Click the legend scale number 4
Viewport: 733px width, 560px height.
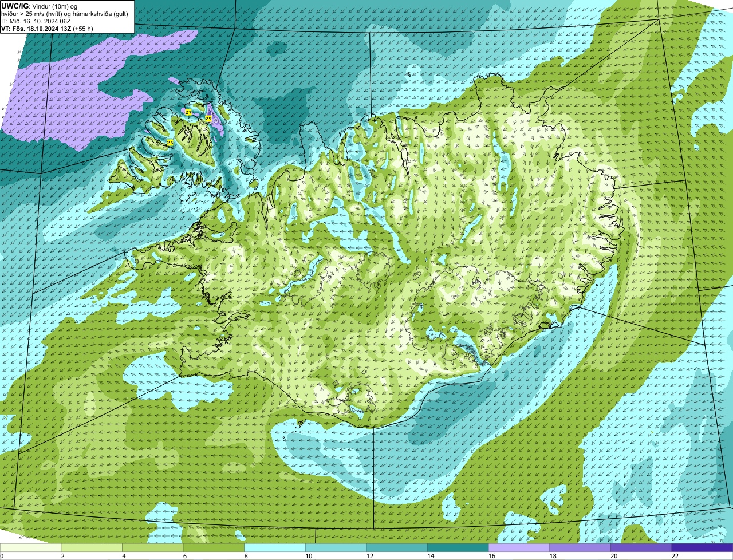124,556
